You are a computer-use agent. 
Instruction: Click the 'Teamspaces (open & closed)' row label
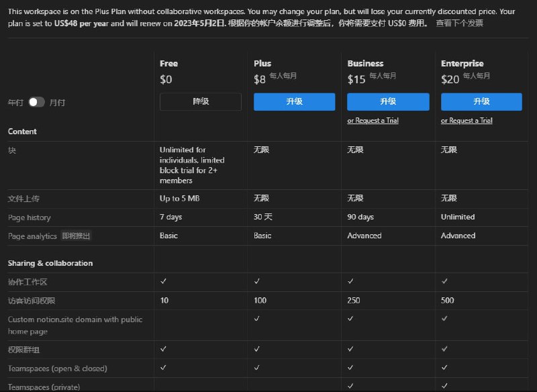pyautogui.click(x=58, y=369)
